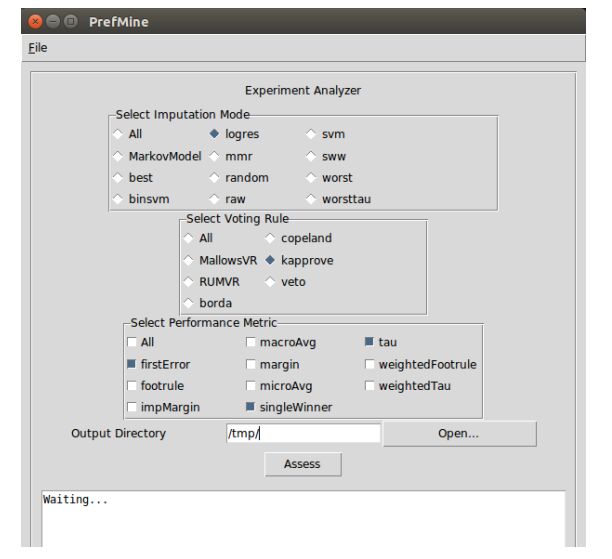
Task: Disable the tau metric checkbox
Action: point(370,342)
